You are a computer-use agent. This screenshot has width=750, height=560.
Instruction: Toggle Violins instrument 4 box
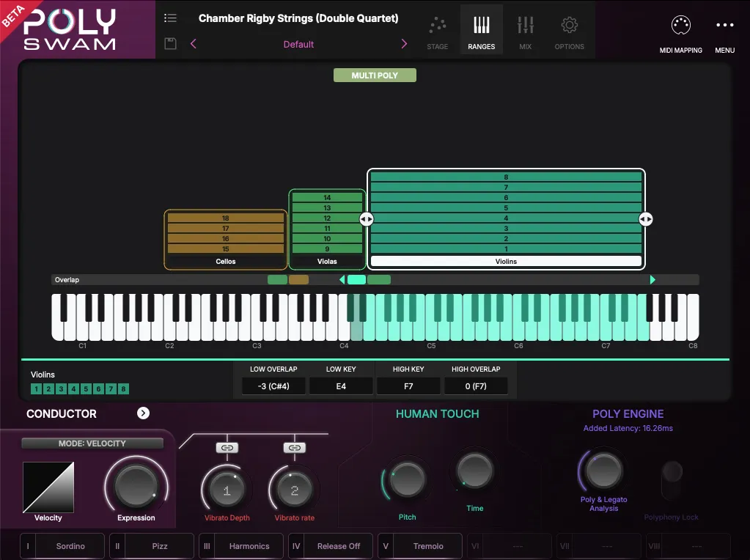coord(73,388)
